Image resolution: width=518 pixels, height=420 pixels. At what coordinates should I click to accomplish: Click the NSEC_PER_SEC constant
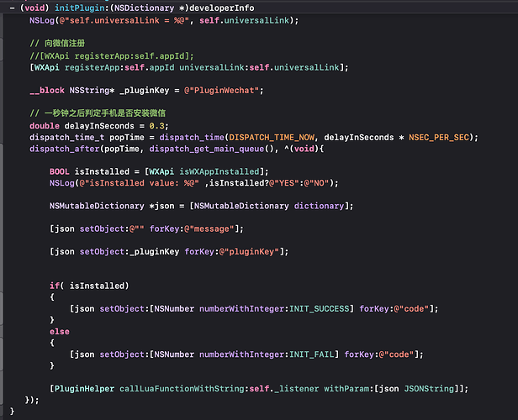coord(439,137)
